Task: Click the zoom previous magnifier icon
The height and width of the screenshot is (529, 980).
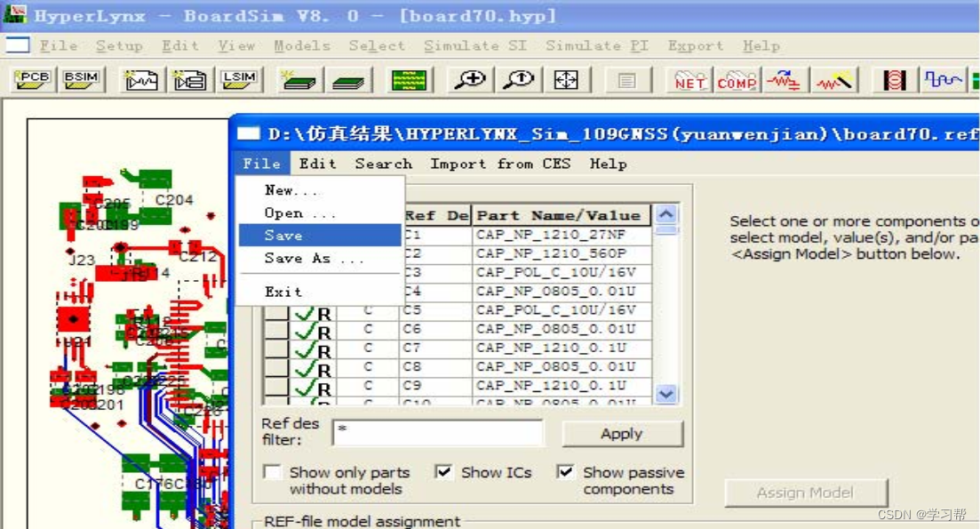Action: [x=518, y=80]
